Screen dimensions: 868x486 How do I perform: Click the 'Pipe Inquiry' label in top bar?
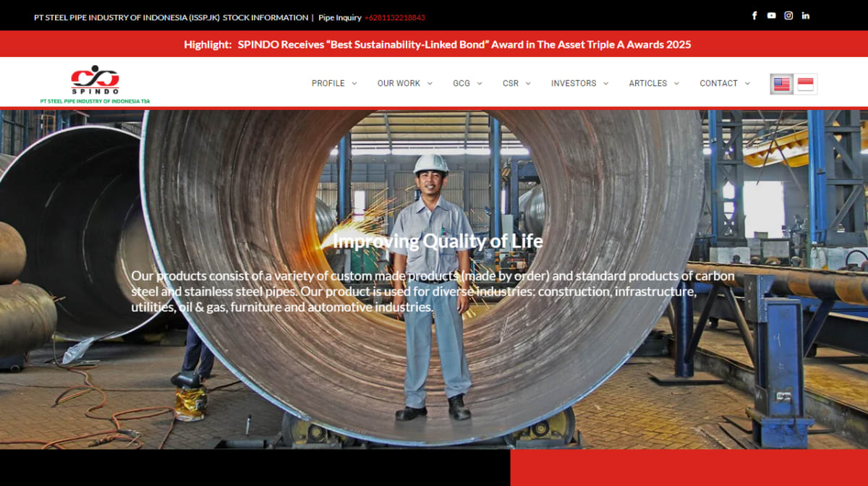point(340,17)
